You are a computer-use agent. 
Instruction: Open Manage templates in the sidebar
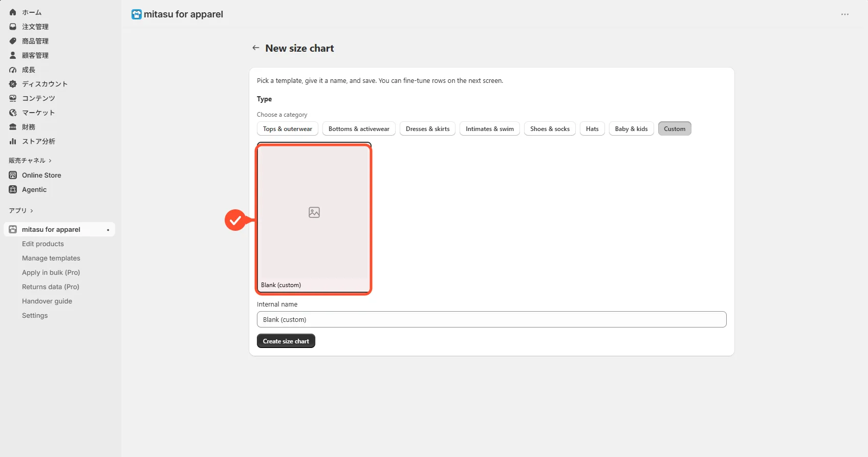click(51, 258)
